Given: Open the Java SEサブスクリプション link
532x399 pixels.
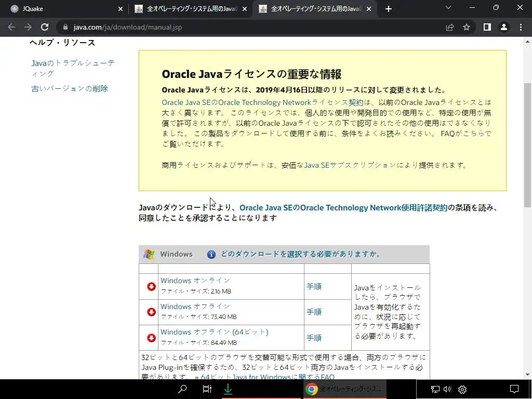Looking at the screenshot, I should click(350, 165).
